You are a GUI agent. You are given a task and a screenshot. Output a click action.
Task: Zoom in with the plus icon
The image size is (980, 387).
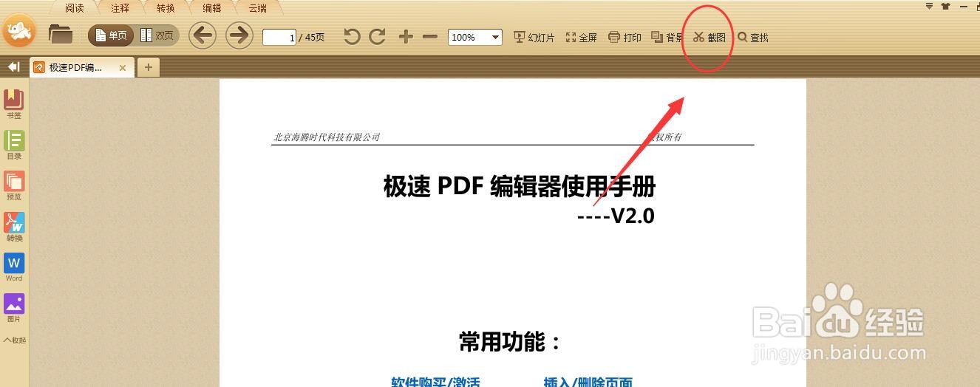point(406,36)
